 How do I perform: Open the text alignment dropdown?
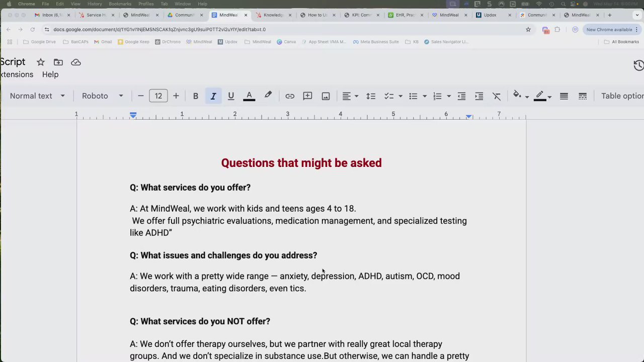350,96
